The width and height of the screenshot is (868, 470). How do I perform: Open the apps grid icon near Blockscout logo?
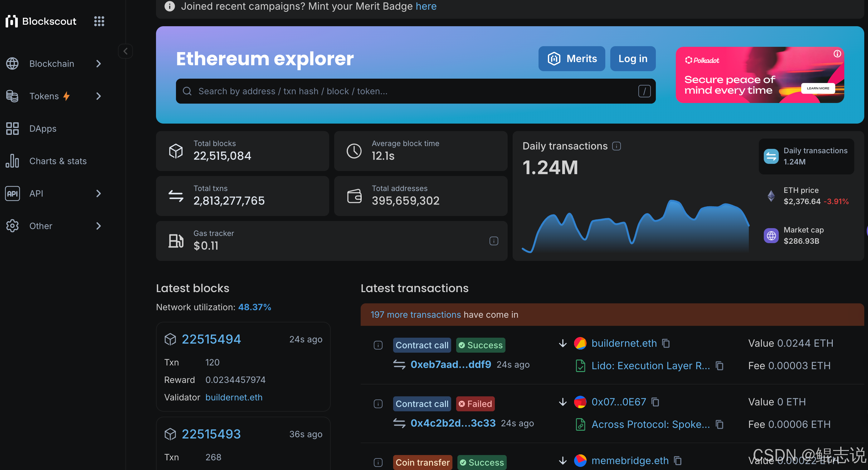pos(99,21)
